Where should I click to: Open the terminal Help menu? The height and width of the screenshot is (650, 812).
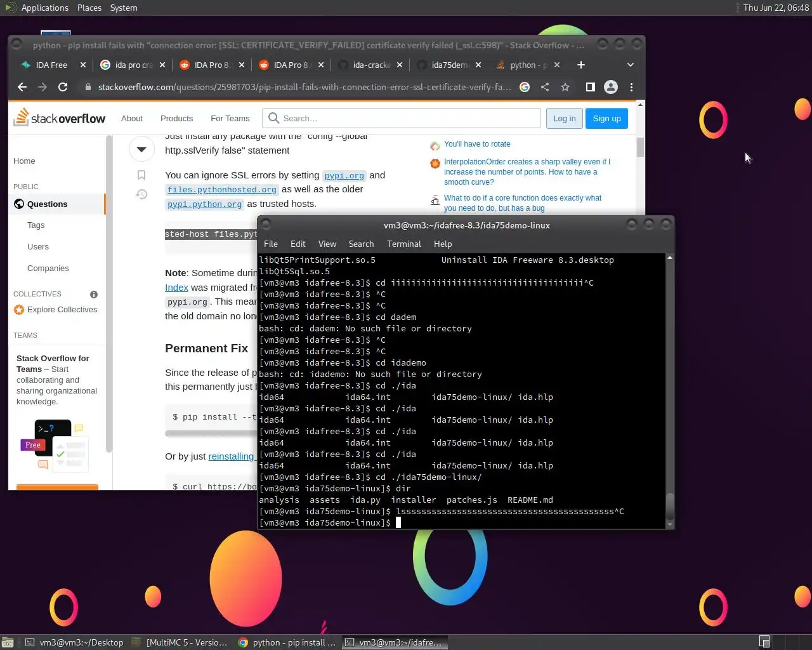click(x=443, y=244)
